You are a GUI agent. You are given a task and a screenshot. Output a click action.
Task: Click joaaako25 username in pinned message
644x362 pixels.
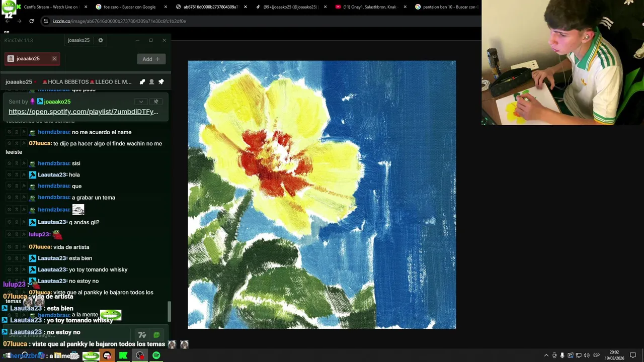coord(57,102)
